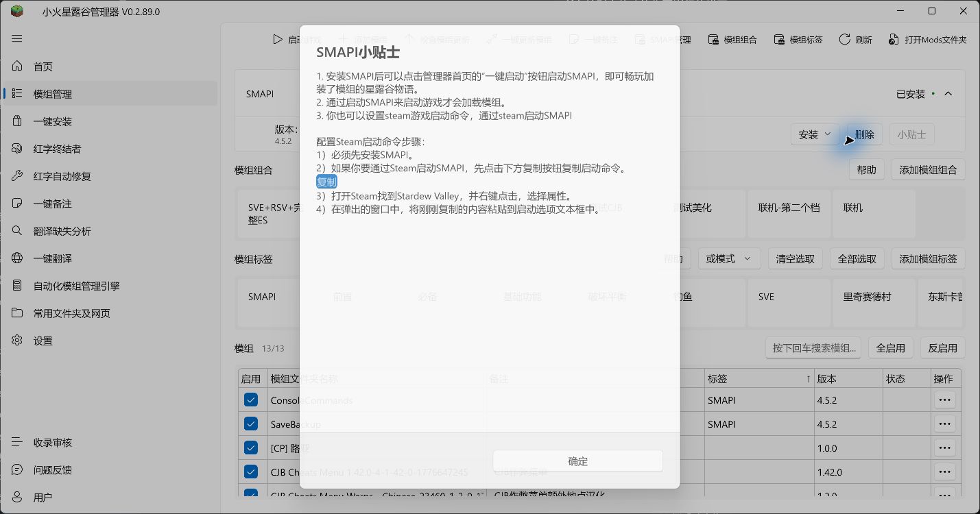This screenshot has height=514, width=980.
Task: Click the 启动游戏 play icon
Action: tap(278, 40)
